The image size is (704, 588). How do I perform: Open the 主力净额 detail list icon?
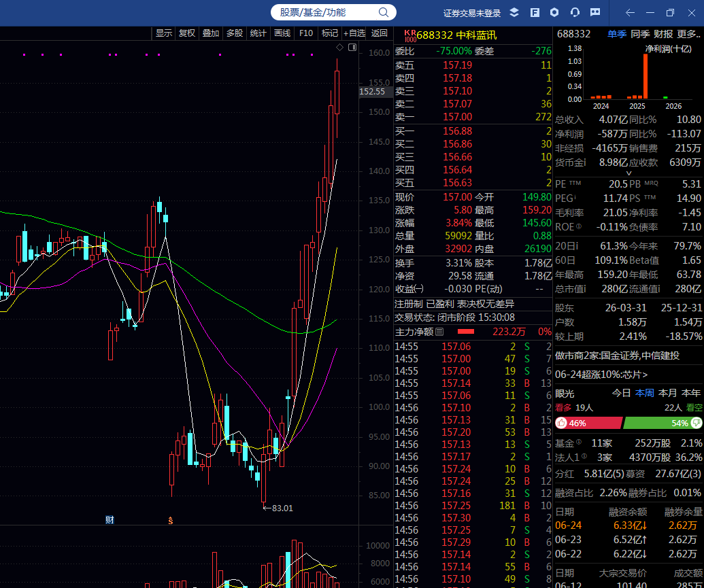click(439, 332)
